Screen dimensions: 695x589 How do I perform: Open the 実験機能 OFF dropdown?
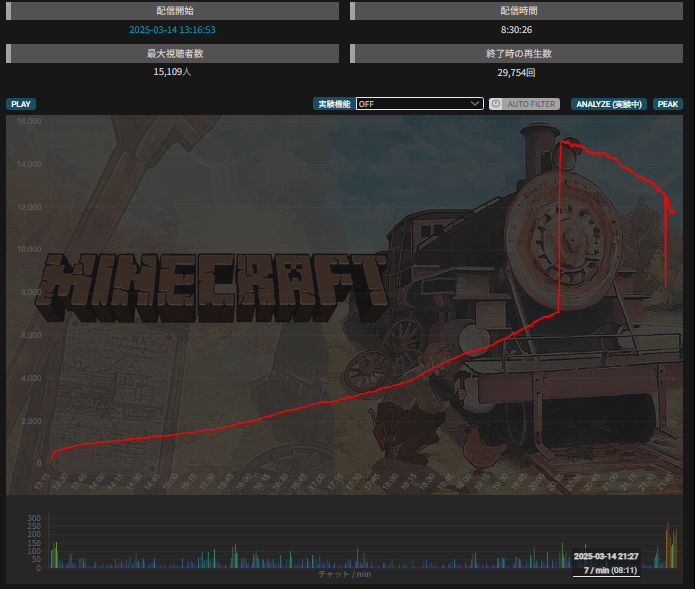(x=419, y=104)
